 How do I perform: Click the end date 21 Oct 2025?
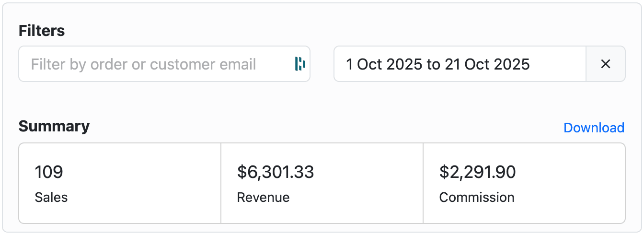[487, 64]
